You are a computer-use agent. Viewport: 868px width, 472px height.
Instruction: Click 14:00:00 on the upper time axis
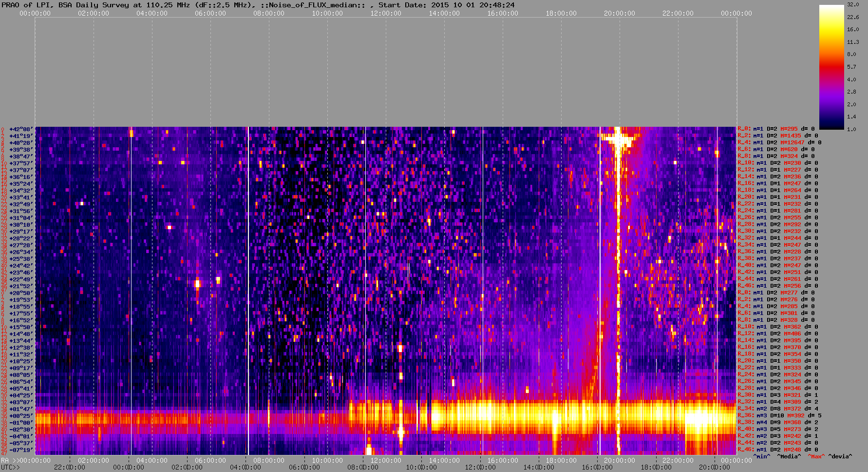click(x=444, y=13)
